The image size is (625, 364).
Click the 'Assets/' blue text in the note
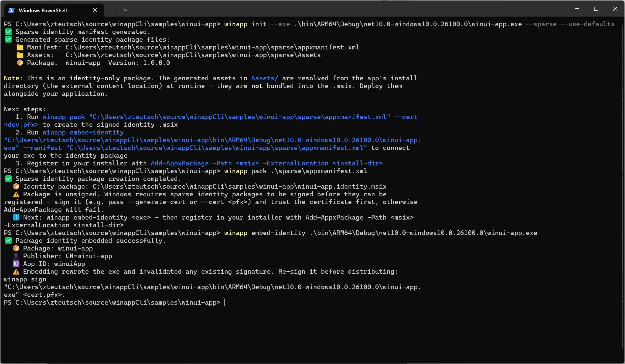pos(265,78)
